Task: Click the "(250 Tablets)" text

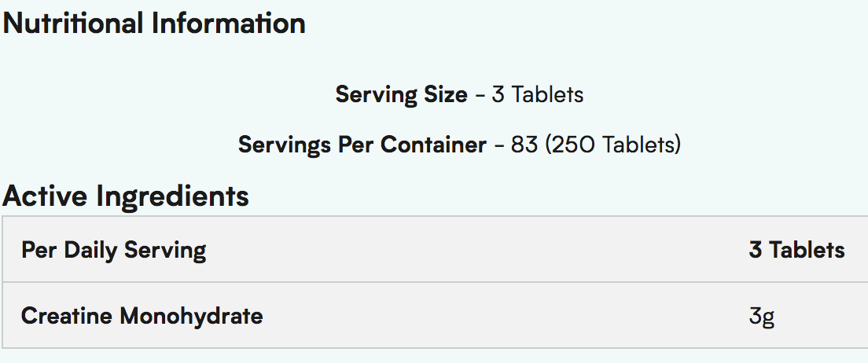Action: pyautogui.click(x=612, y=145)
